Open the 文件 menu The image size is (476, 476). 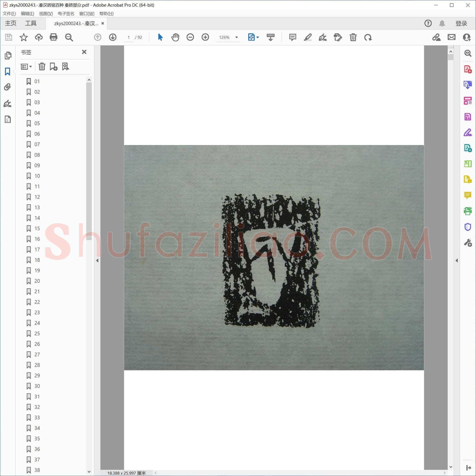tap(9, 14)
